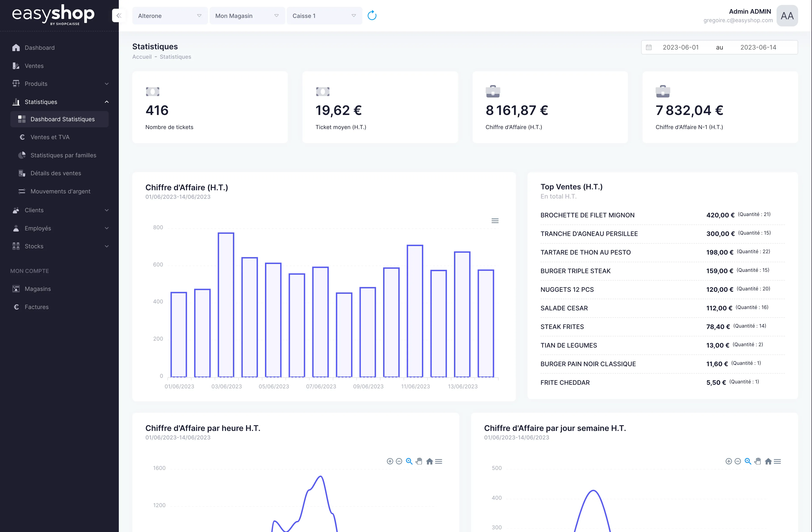Open the Chiffre d'Affaire chart hamburger menu
Viewport: 812px width, 532px height.
click(495, 221)
